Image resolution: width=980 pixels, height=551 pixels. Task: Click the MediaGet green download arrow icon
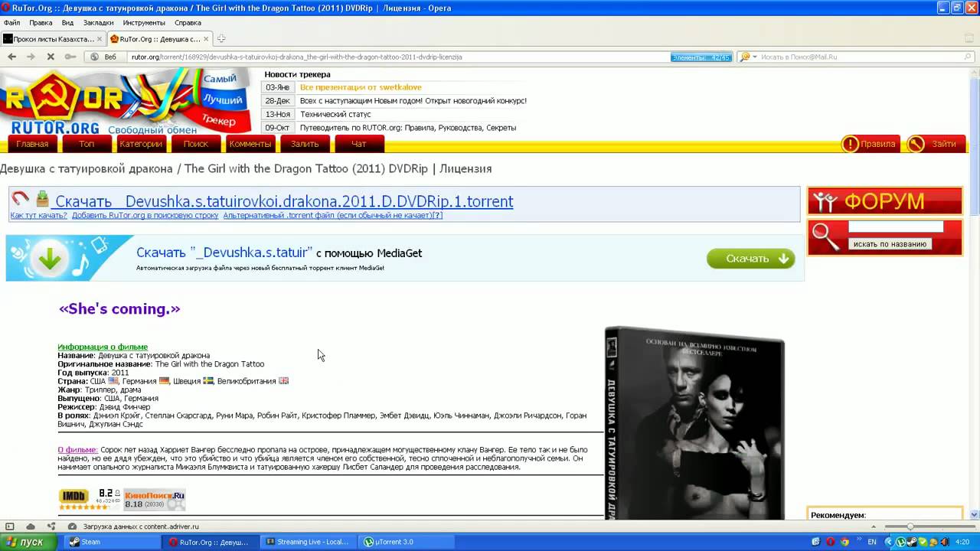50,259
